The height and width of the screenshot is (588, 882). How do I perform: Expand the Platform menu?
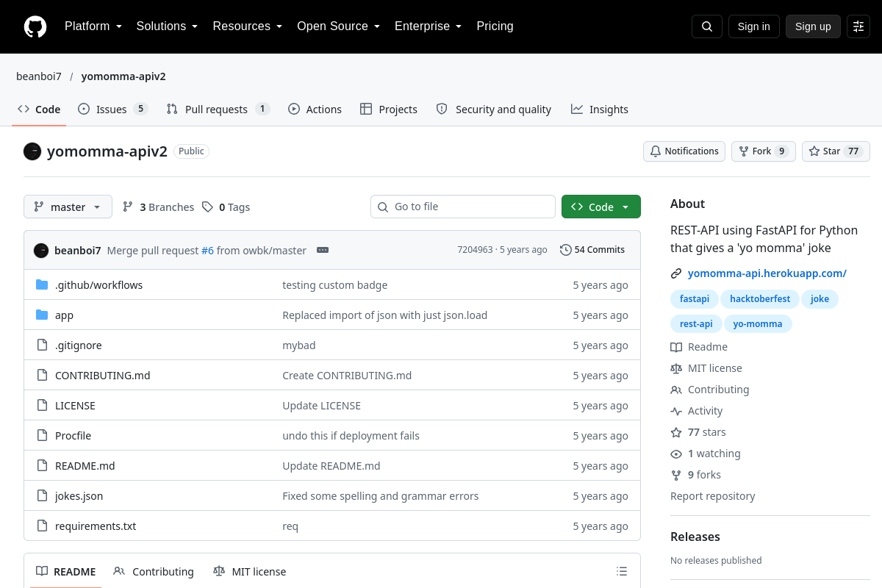(93, 26)
